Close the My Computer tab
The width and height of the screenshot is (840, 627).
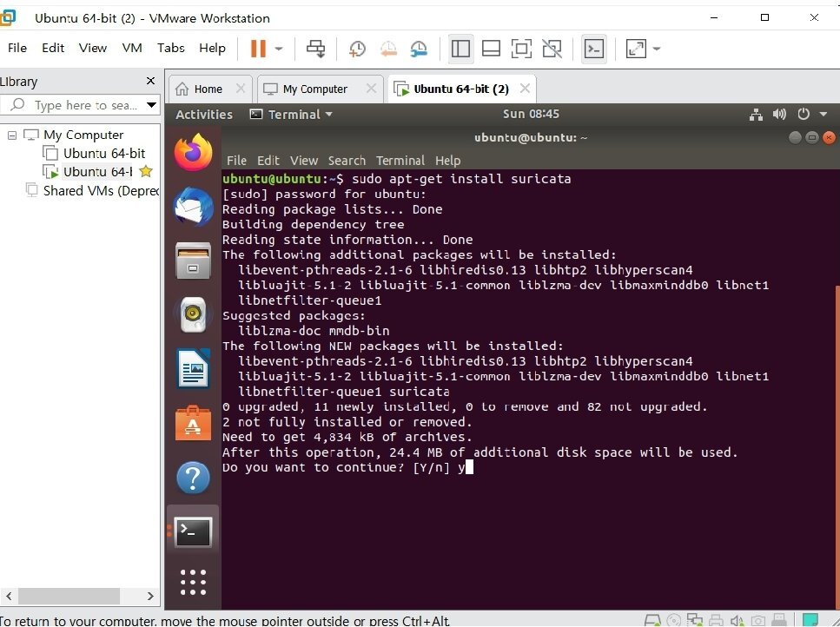click(x=371, y=89)
